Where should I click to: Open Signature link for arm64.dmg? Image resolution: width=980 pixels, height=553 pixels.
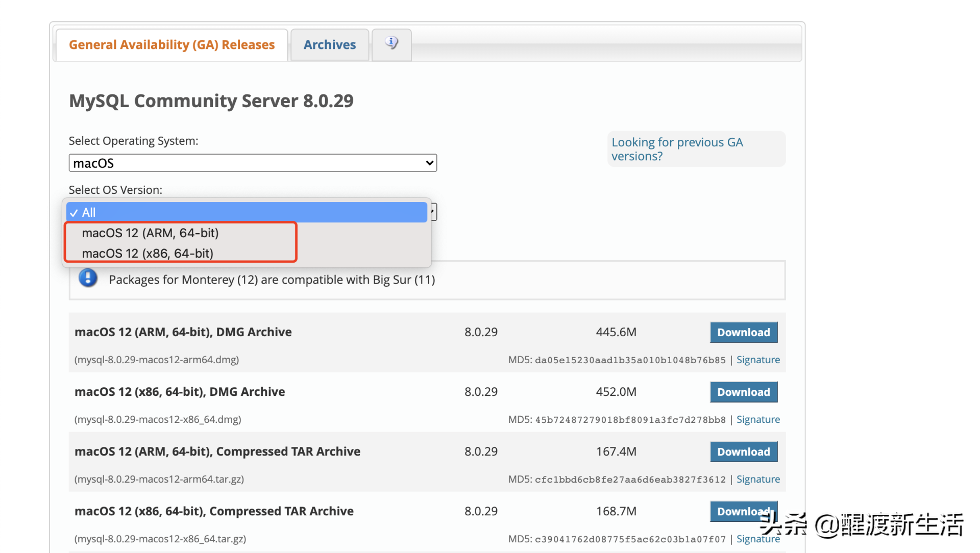758,360
